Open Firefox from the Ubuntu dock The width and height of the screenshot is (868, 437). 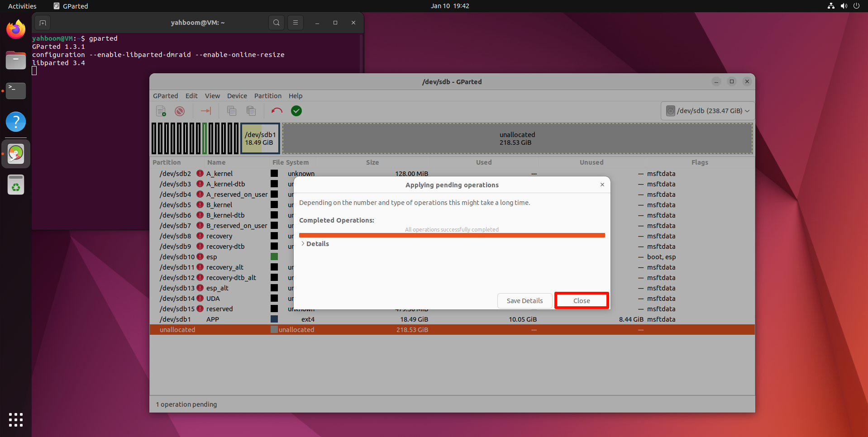[x=16, y=30]
